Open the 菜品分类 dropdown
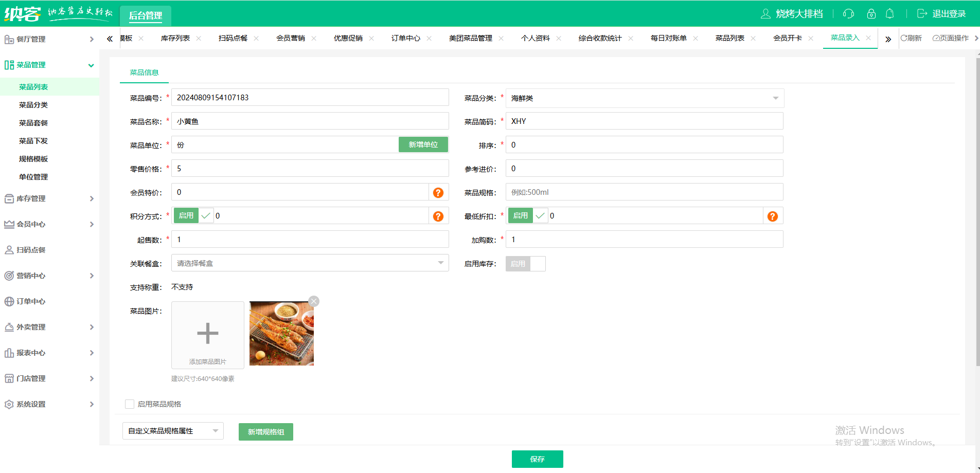This screenshot has height=473, width=980. point(644,98)
